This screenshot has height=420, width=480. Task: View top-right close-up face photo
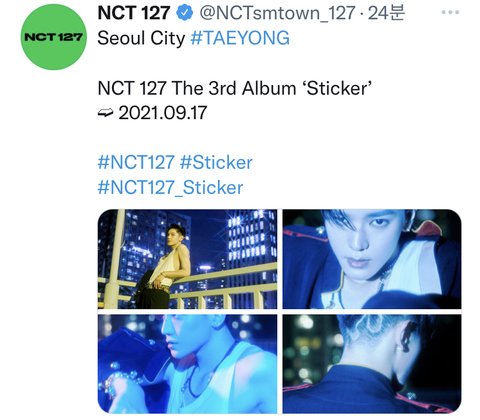pos(372,259)
